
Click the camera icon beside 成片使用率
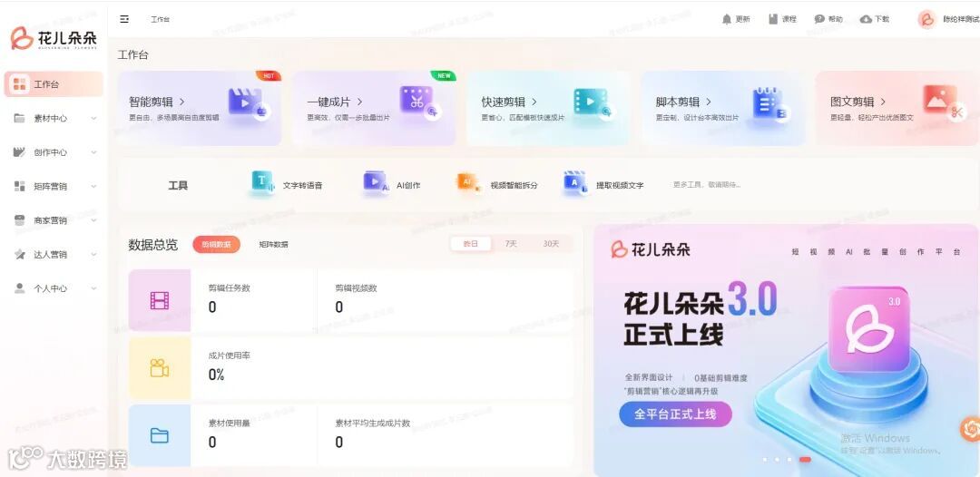(x=160, y=368)
